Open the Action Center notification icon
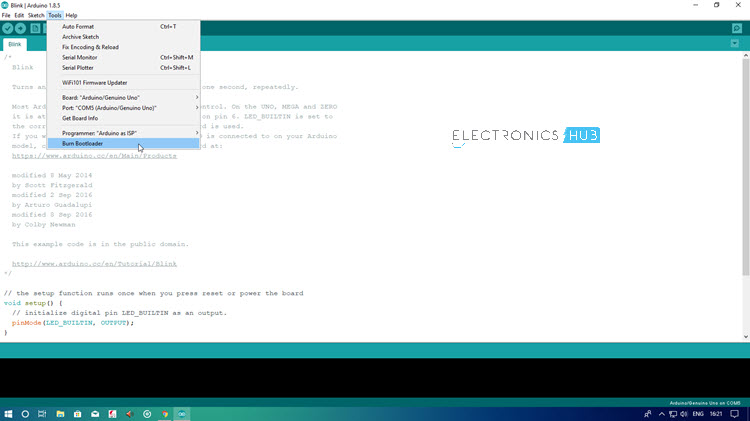This screenshot has height=421, width=750. (735, 414)
